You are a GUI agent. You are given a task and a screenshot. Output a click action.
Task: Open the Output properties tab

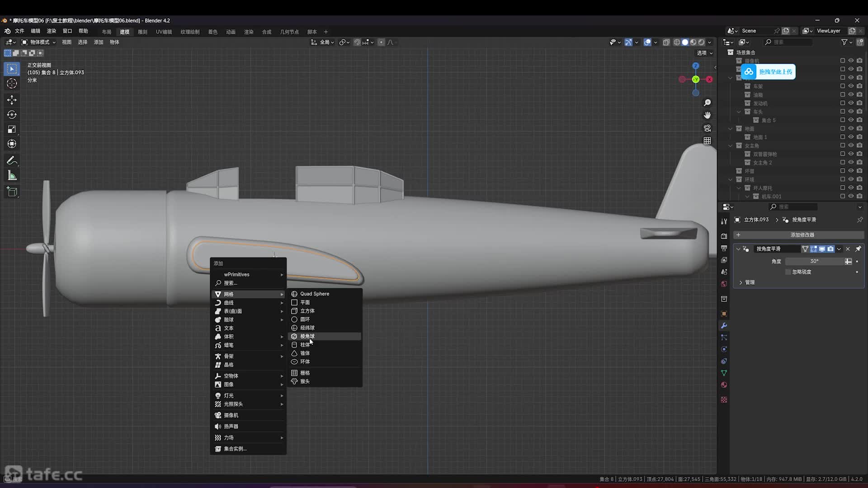tap(724, 248)
